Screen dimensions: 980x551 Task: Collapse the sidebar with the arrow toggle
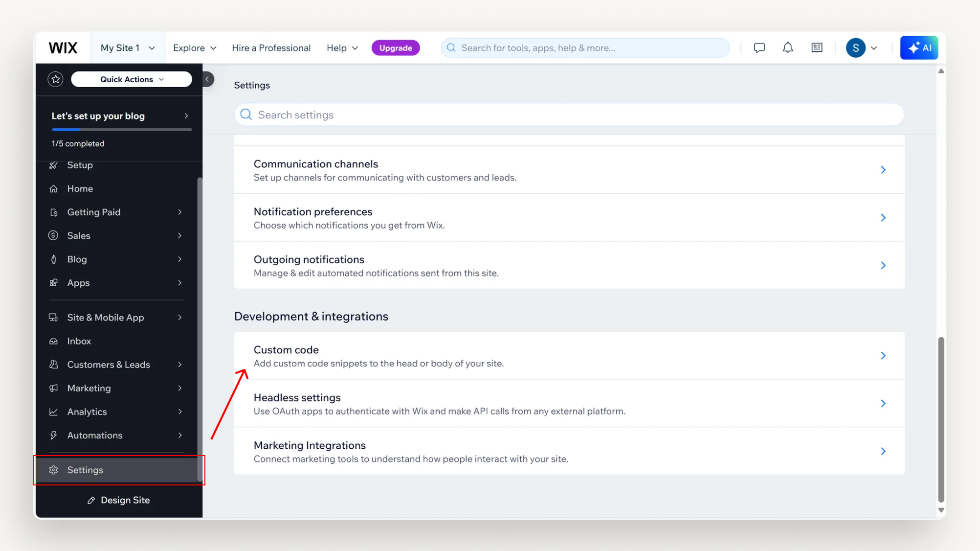pos(207,79)
